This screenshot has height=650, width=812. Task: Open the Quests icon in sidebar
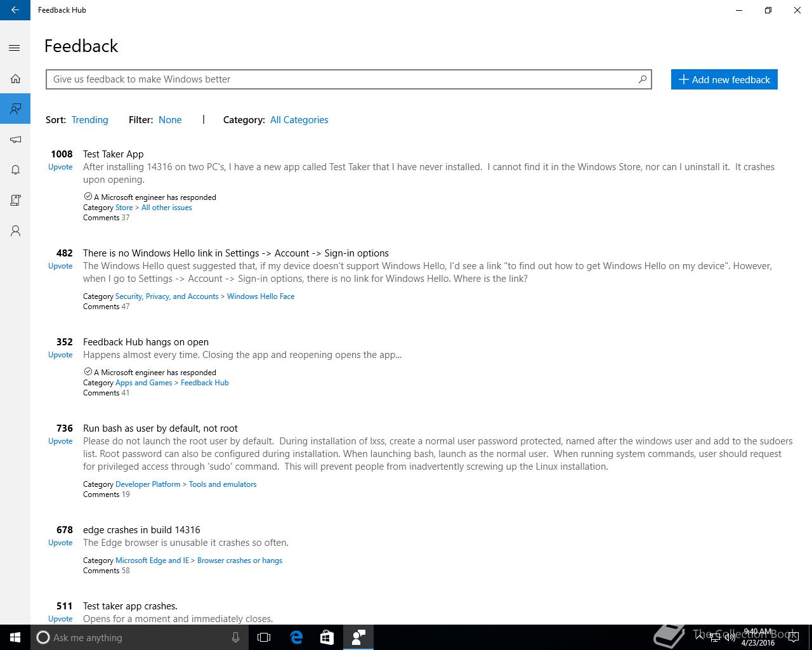[x=15, y=201]
